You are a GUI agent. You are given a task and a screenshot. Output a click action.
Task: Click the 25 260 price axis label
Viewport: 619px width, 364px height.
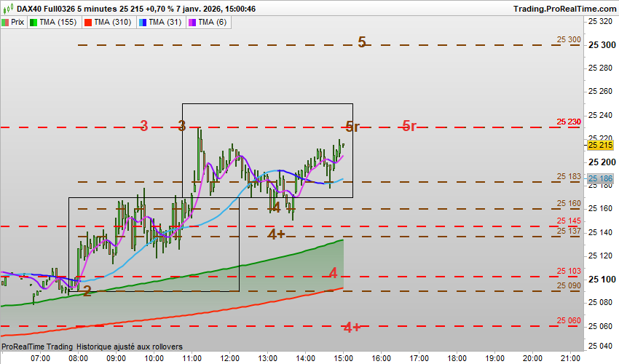(600, 92)
